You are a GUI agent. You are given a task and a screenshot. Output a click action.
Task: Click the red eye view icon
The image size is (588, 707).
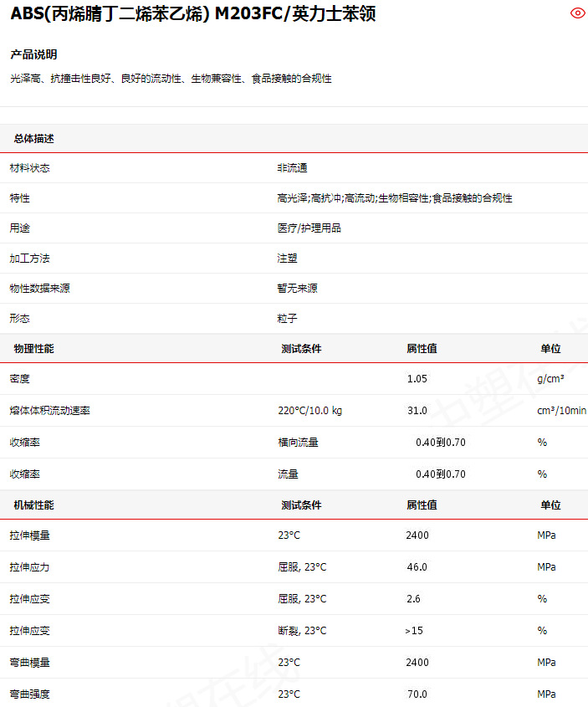(x=578, y=13)
